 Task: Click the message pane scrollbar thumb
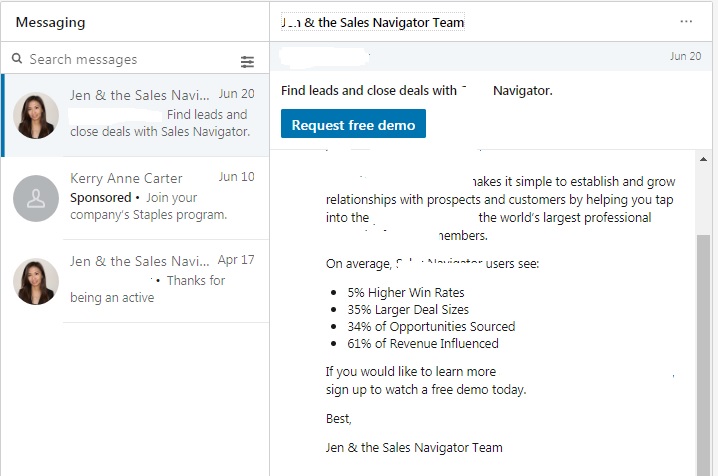tap(703, 355)
